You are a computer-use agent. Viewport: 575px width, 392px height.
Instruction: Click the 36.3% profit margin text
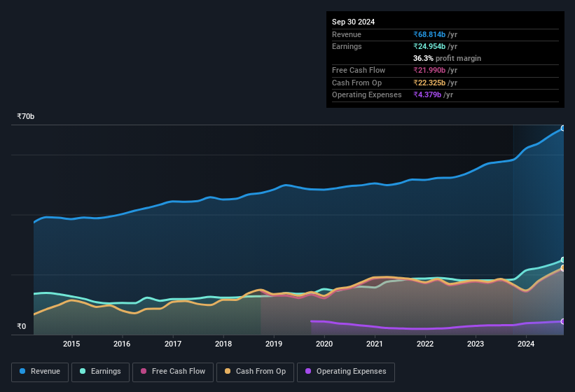[447, 58]
